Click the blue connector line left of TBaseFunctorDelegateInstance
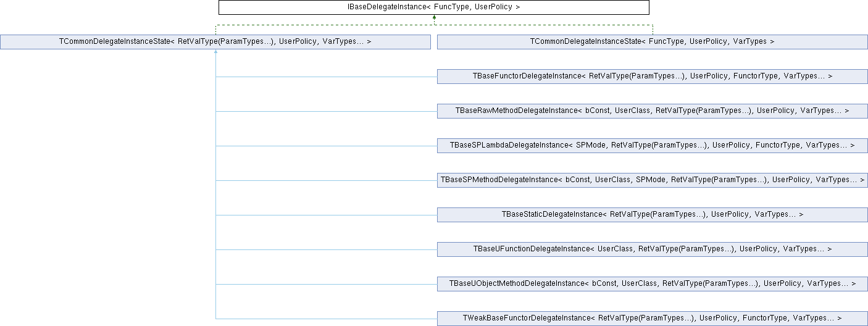 click(x=326, y=77)
